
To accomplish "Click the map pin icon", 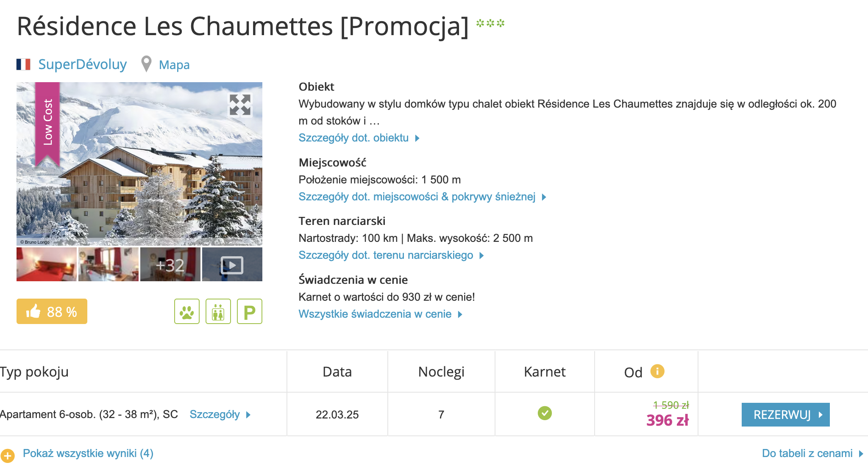I will (x=146, y=64).
